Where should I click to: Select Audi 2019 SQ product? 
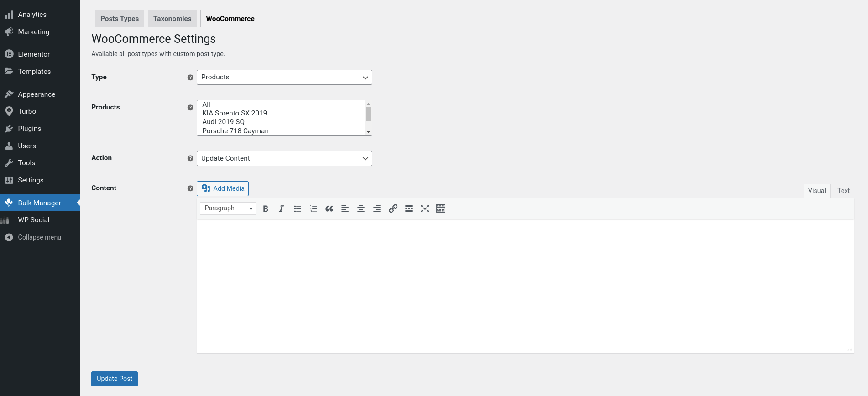pyautogui.click(x=281, y=122)
